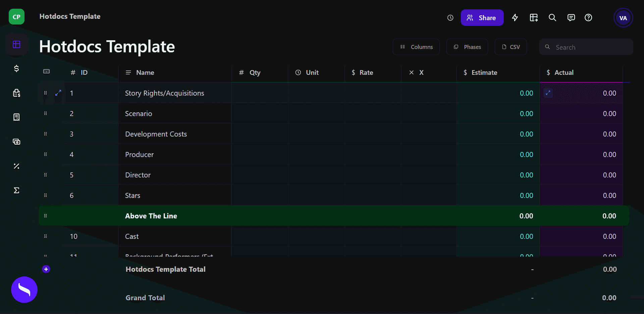Open the VA user avatar menu

point(623,18)
